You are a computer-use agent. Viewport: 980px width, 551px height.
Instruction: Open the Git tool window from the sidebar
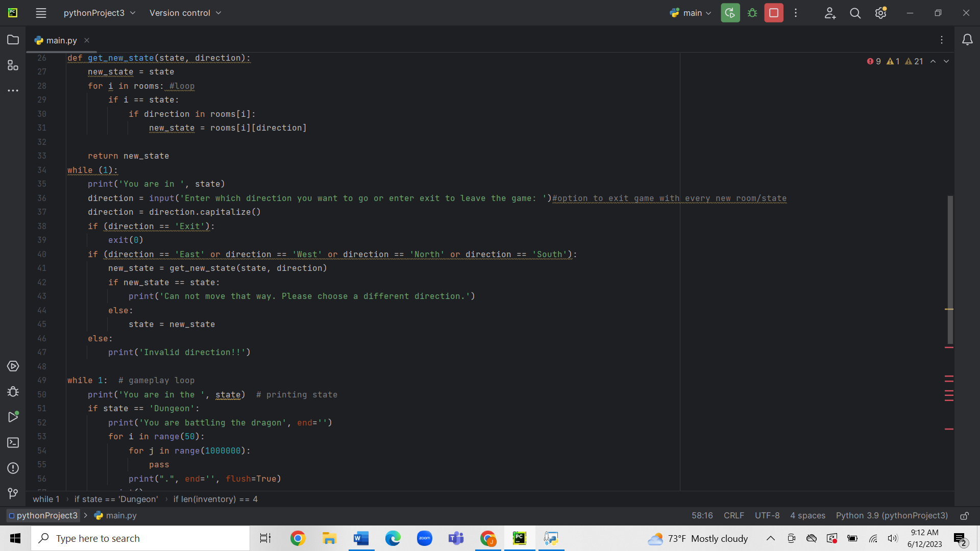pyautogui.click(x=13, y=493)
